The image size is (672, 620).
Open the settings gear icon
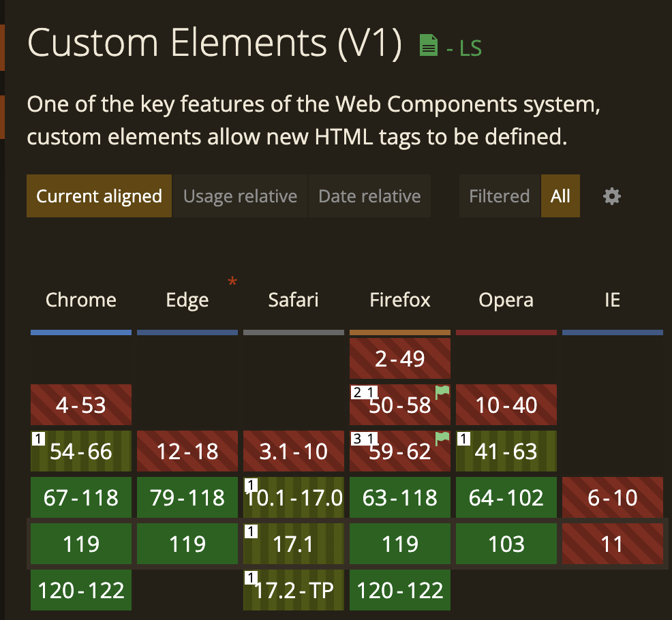(x=611, y=196)
